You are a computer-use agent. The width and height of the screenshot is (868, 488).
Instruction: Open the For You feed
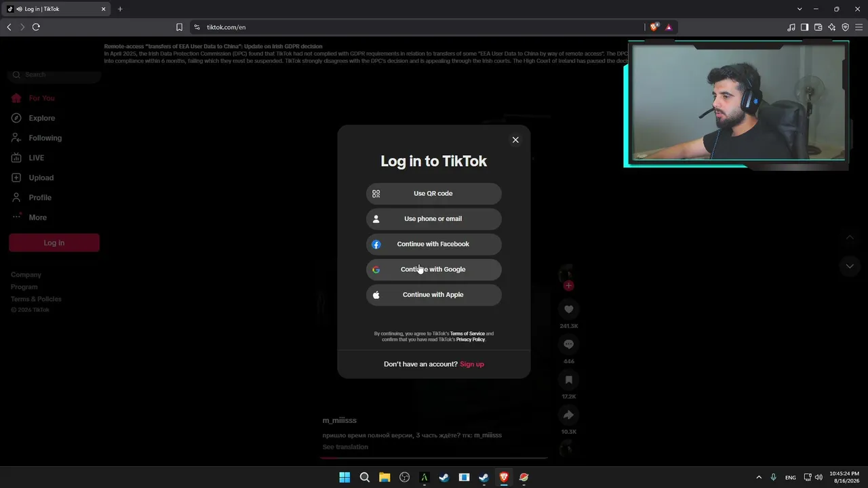click(x=41, y=98)
